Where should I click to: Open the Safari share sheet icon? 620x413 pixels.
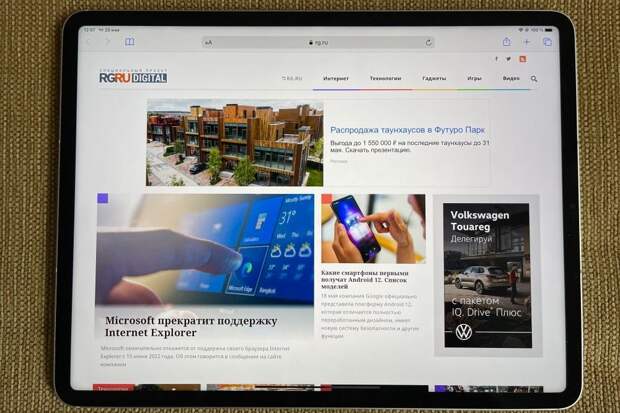[507, 41]
